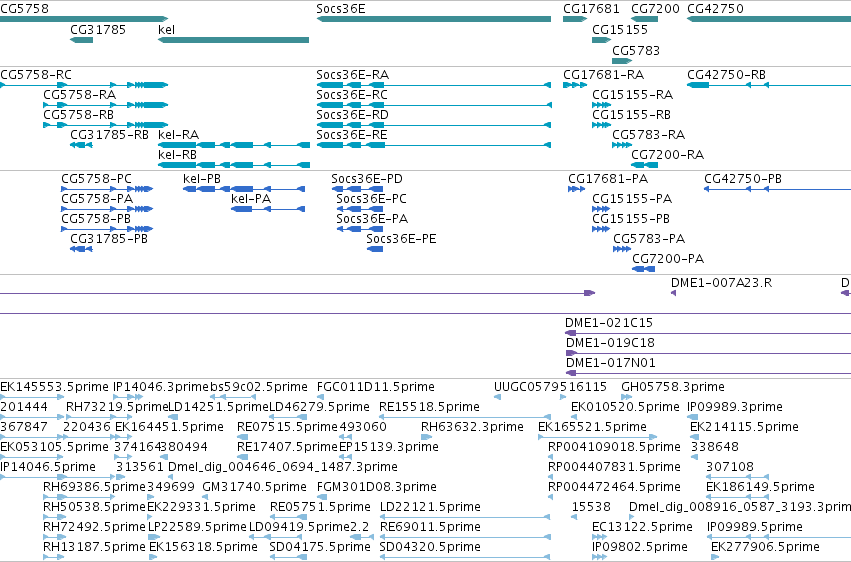851x562 pixels.
Task: Select CDS Socs36E-PC
Action: [360, 209]
